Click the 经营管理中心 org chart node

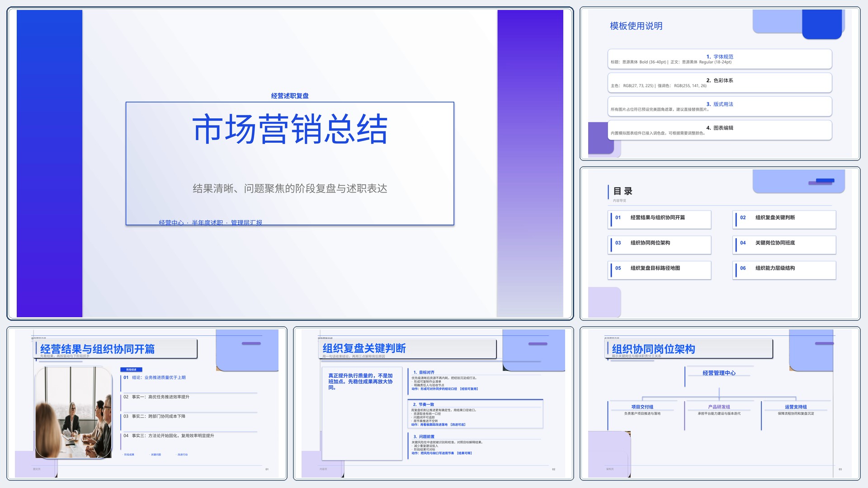click(x=719, y=373)
